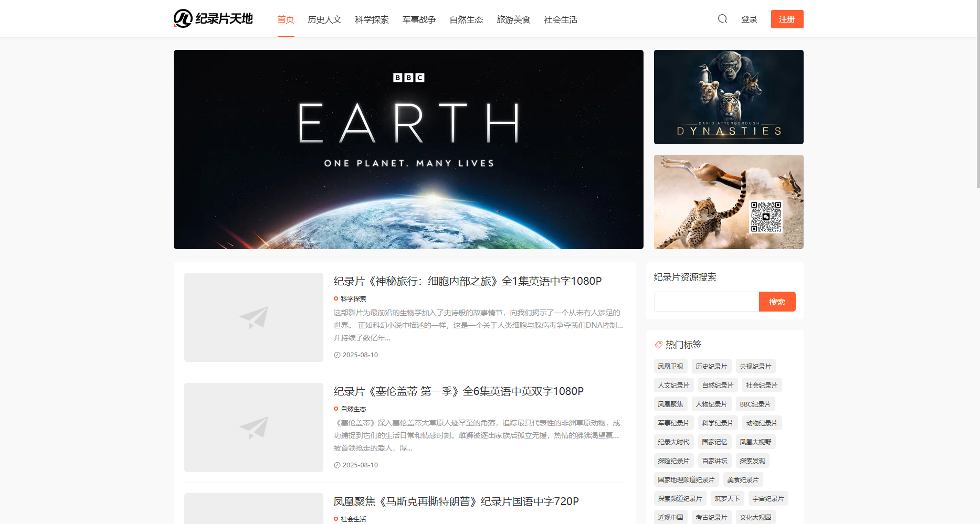Click the paper plane placeholder for 塞伦盖蒂 article
Screen dimensions: 980x524
(254, 427)
